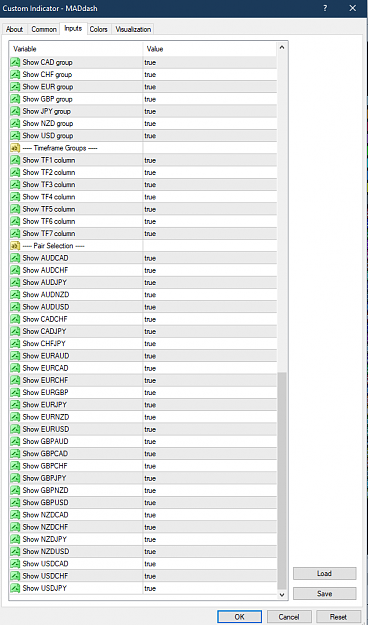This screenshot has height=625, width=368.
Task: Click the vertical scrollbar thumb
Action: coord(282,481)
